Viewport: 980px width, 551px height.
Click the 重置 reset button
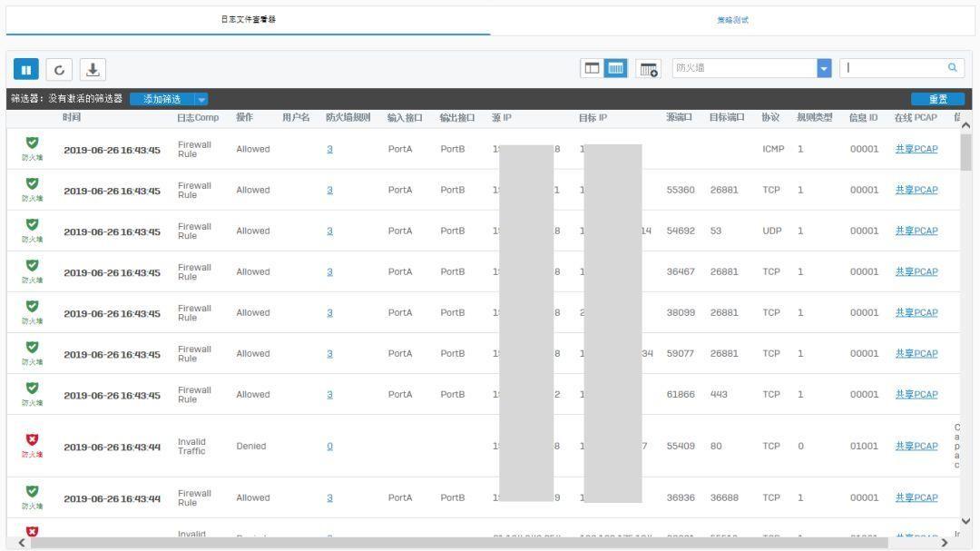pyautogui.click(x=937, y=99)
